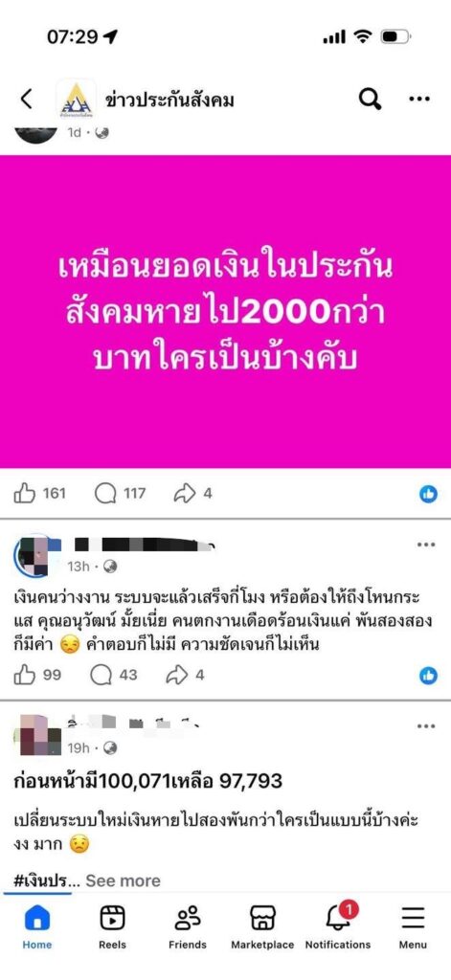Open three-dot menu on 13h post

pyautogui.click(x=426, y=545)
